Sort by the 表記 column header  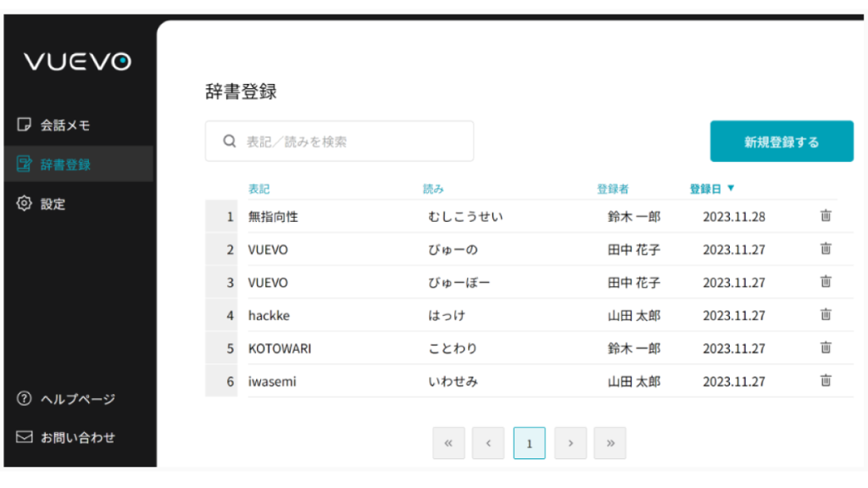259,189
